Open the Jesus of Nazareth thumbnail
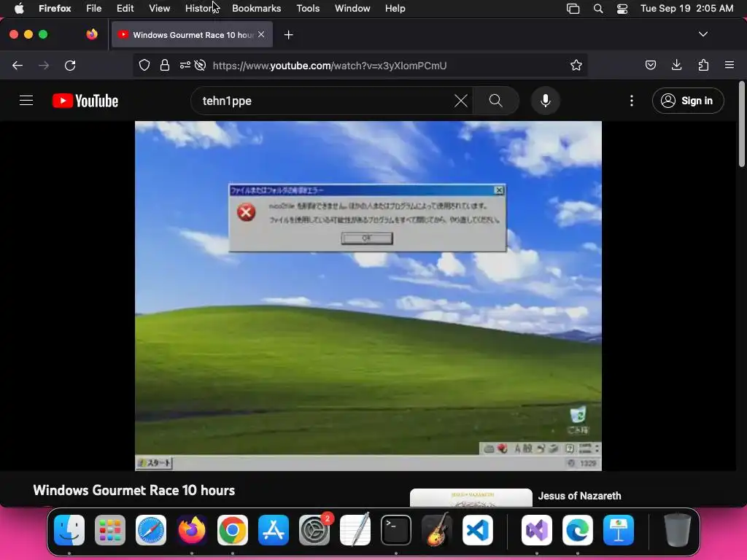 (471, 497)
